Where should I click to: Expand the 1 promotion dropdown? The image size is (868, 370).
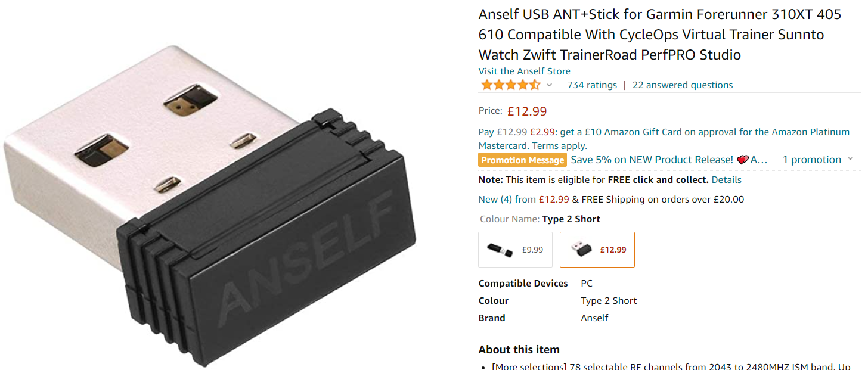[x=817, y=160]
